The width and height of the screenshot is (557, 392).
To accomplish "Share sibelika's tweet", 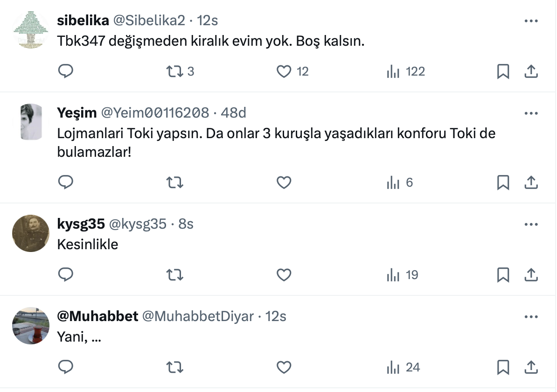I will pos(531,71).
